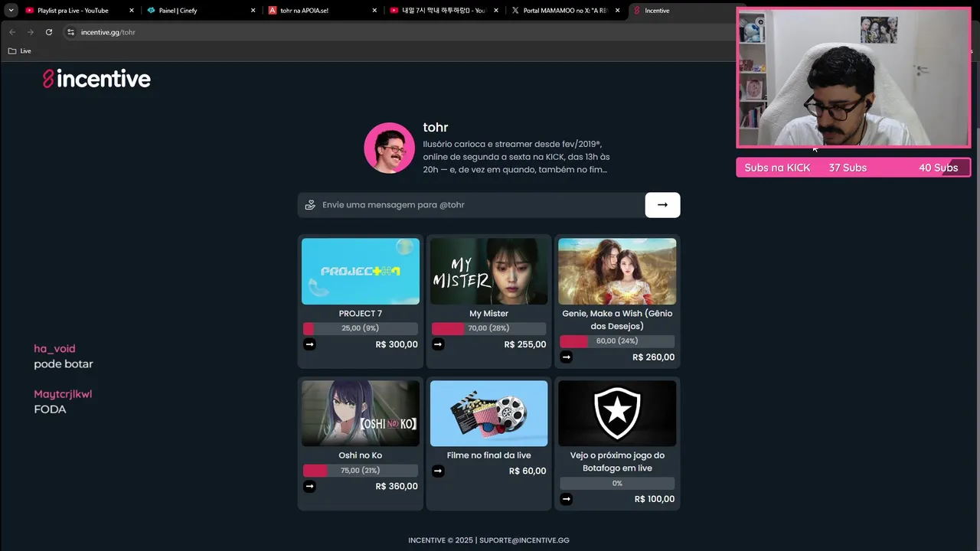This screenshot has width=980, height=551.
Task: Click the R$ 100,00 goal amount
Action: click(x=655, y=499)
